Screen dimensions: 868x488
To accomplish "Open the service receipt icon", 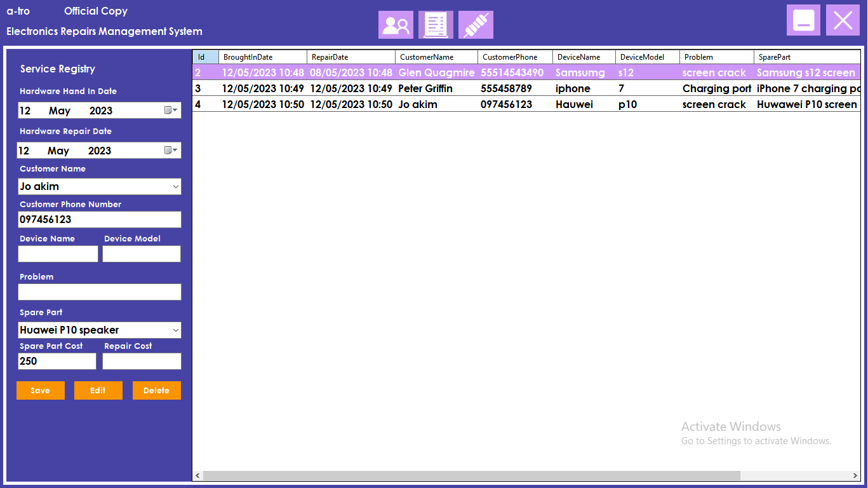I will pyautogui.click(x=436, y=25).
